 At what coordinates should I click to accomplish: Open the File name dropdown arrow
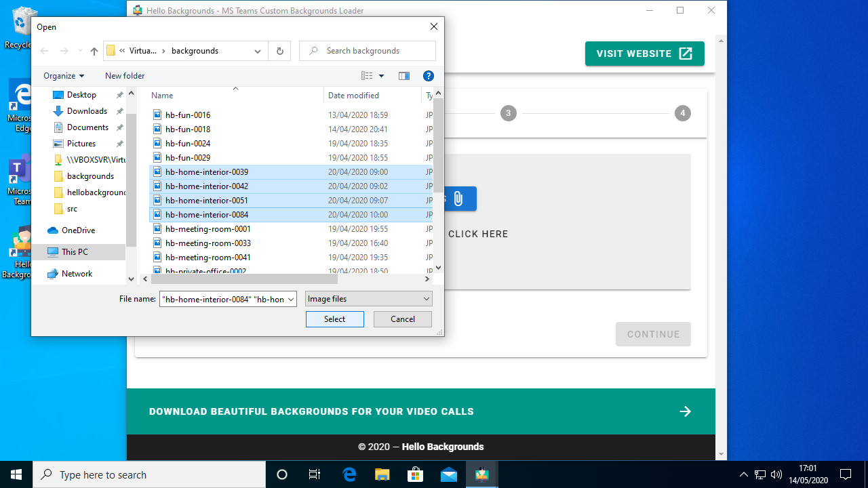(x=291, y=299)
